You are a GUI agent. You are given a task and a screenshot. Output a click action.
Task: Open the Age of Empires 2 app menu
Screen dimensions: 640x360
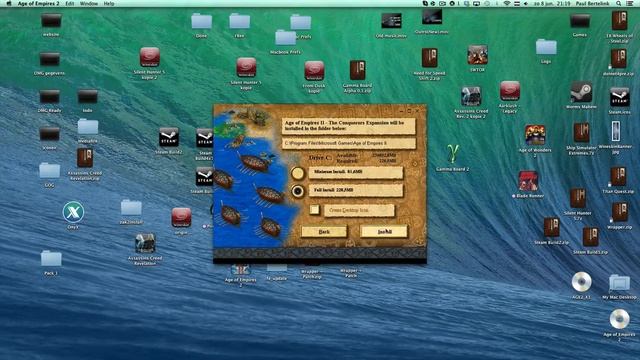coord(39,3)
